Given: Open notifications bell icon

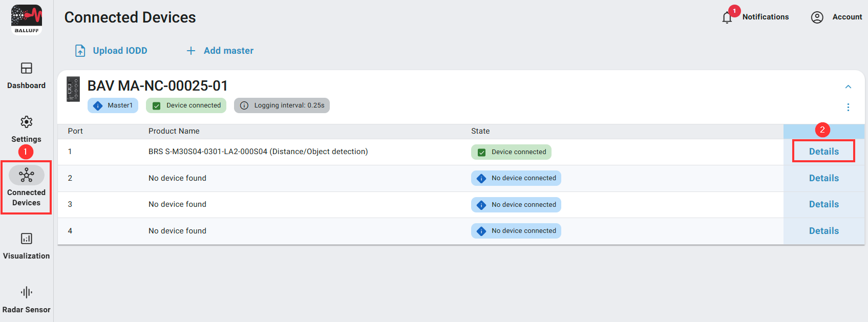Looking at the screenshot, I should point(727,18).
